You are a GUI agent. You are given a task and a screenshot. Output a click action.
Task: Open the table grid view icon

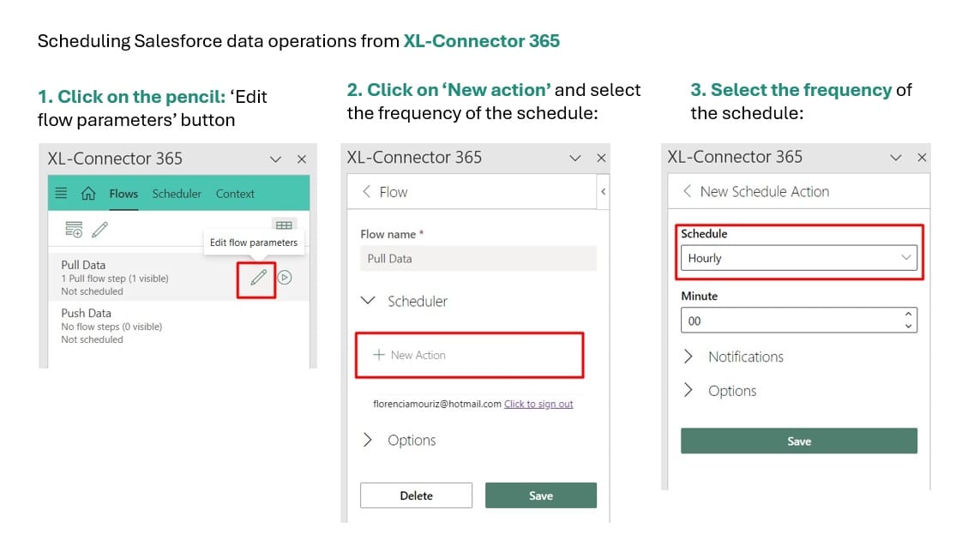pos(284,224)
